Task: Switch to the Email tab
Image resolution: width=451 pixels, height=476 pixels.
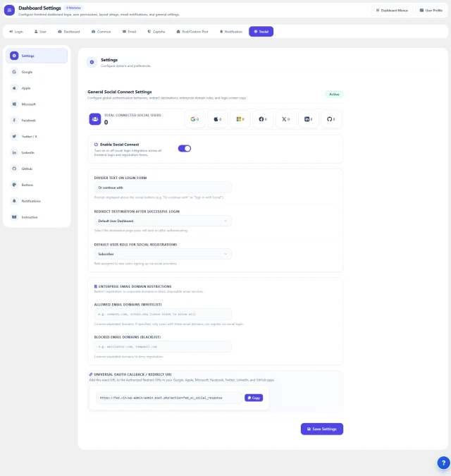Action: [130, 32]
